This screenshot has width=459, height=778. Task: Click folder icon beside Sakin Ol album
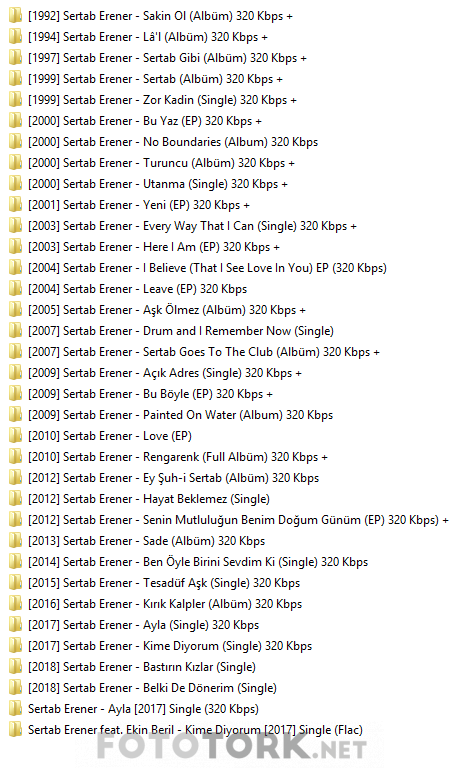point(15,16)
